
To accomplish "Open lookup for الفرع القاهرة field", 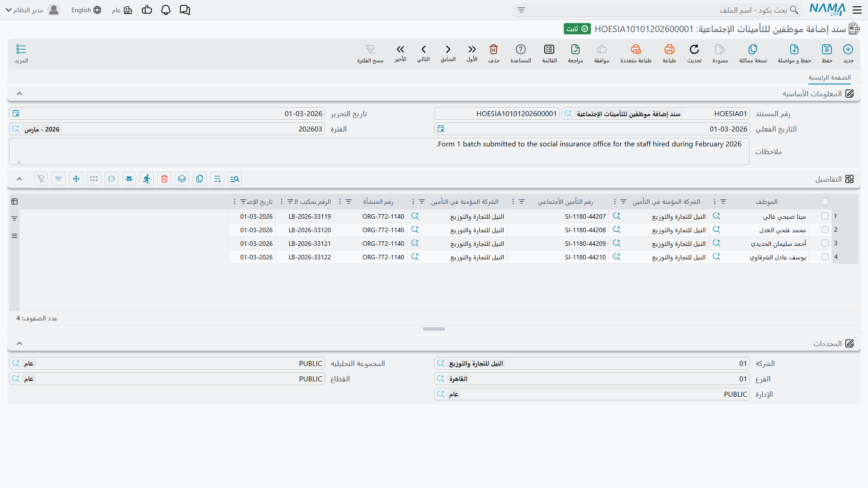I will click(x=441, y=379).
